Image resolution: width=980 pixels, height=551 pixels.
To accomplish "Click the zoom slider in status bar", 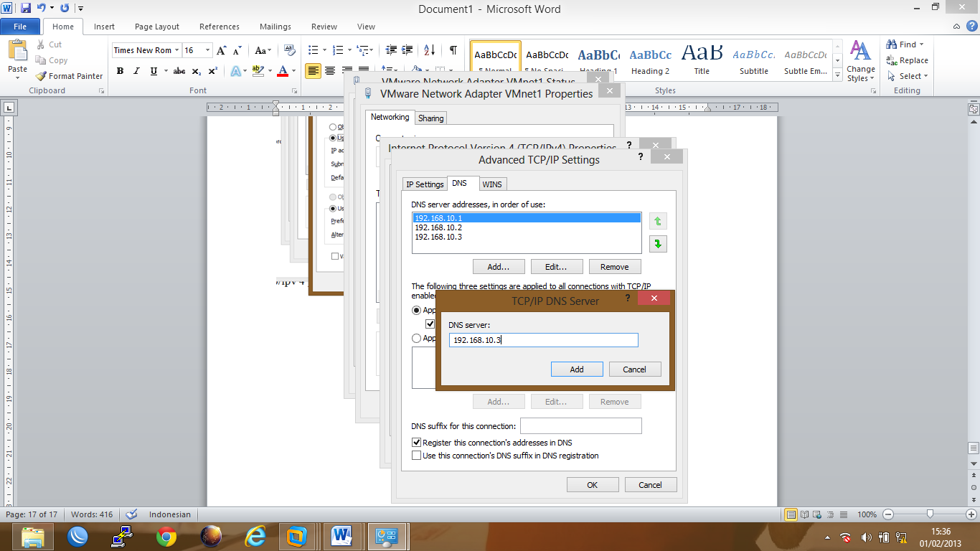I will 930,514.
